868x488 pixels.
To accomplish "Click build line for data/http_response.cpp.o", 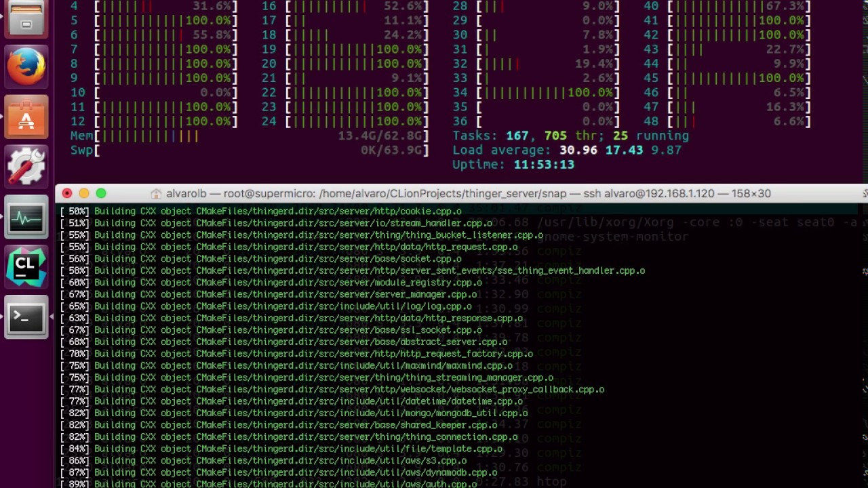I will click(292, 318).
